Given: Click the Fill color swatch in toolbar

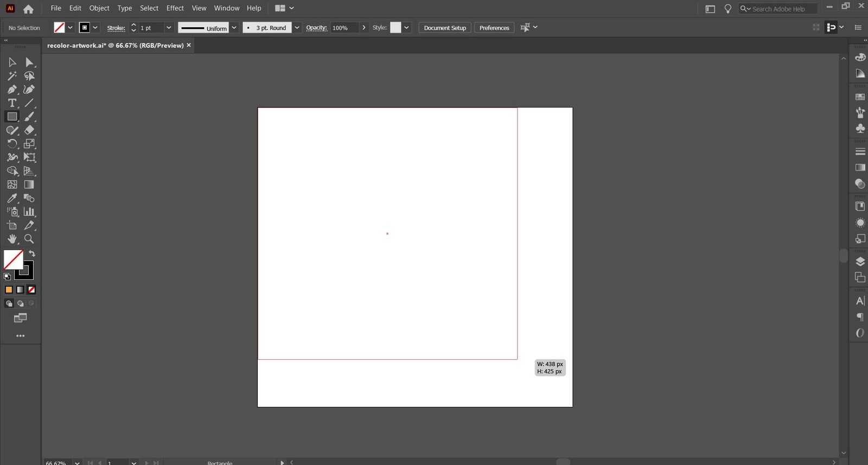Looking at the screenshot, I should pos(13,260).
